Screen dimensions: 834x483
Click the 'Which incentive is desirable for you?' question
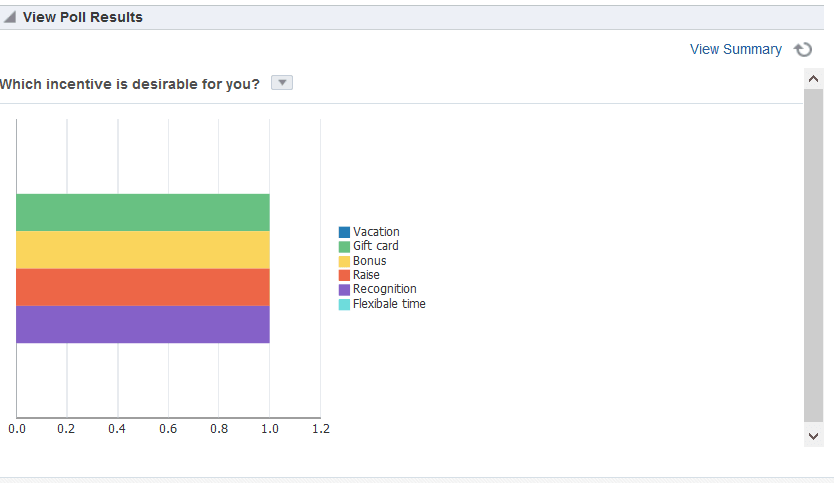click(x=130, y=84)
